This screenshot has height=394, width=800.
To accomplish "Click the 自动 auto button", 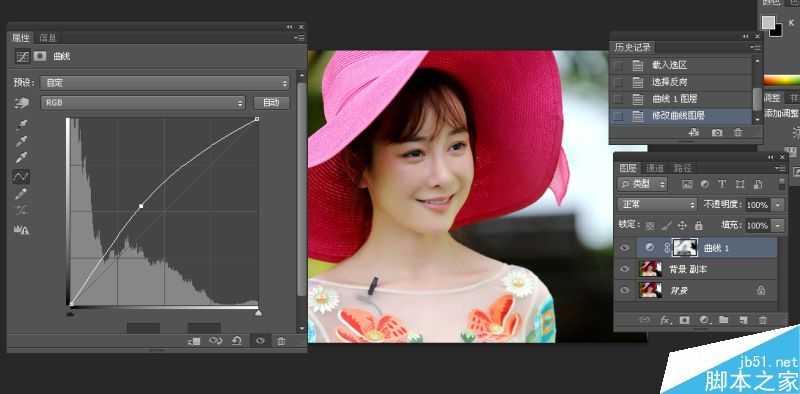I will point(271,103).
